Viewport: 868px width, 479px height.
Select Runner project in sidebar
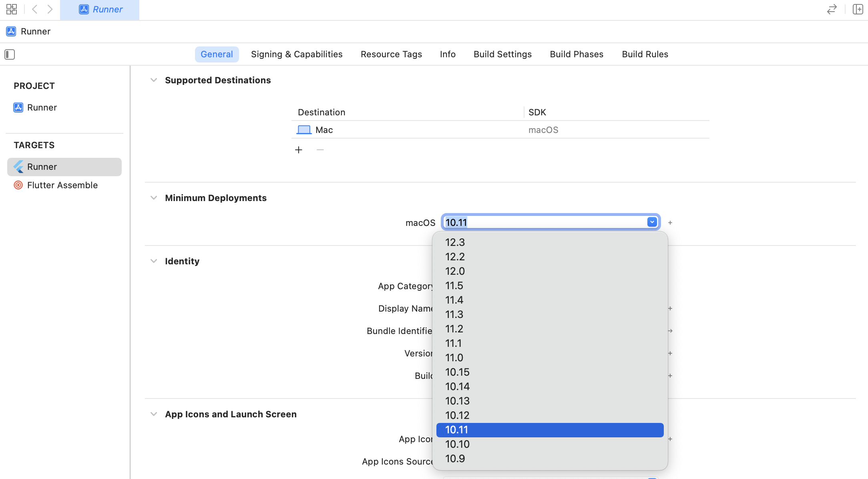pyautogui.click(x=42, y=107)
